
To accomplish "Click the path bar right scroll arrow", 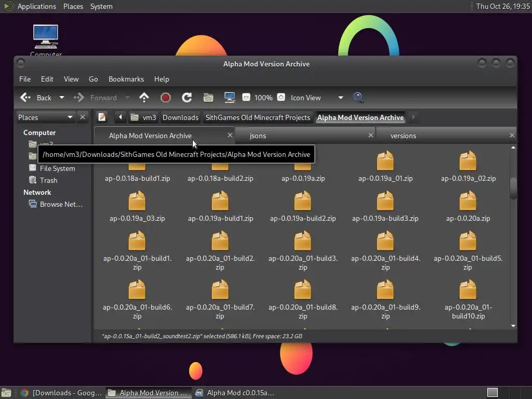I will click(x=413, y=117).
